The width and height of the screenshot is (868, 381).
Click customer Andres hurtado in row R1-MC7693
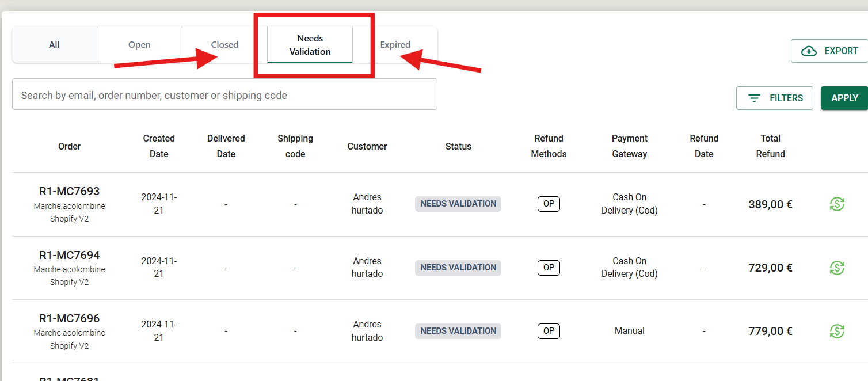coord(367,204)
